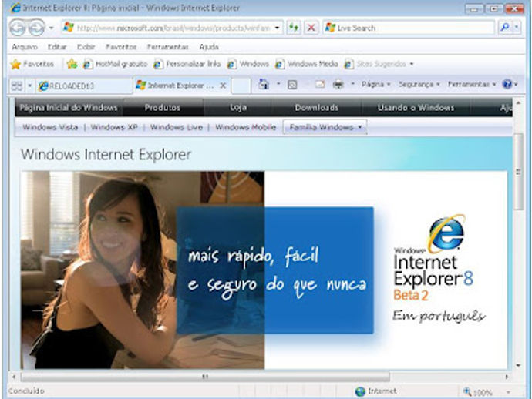Stop loading with the red X icon

tap(311, 28)
